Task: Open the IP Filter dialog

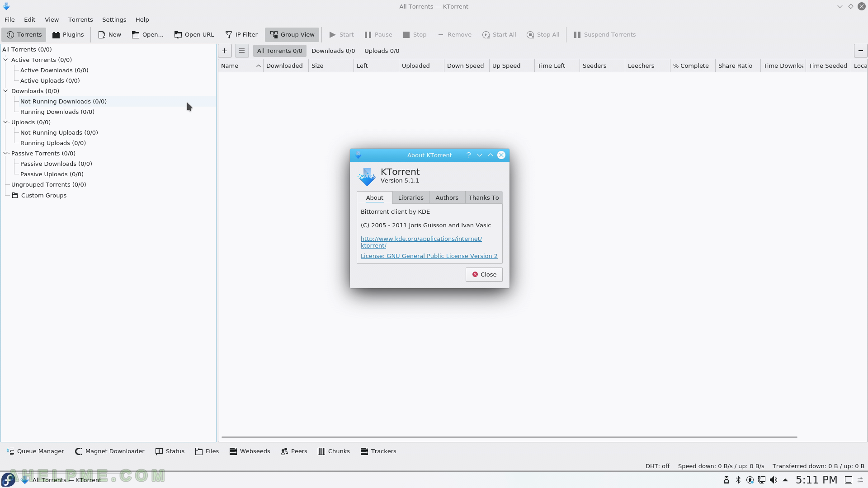Action: (241, 35)
